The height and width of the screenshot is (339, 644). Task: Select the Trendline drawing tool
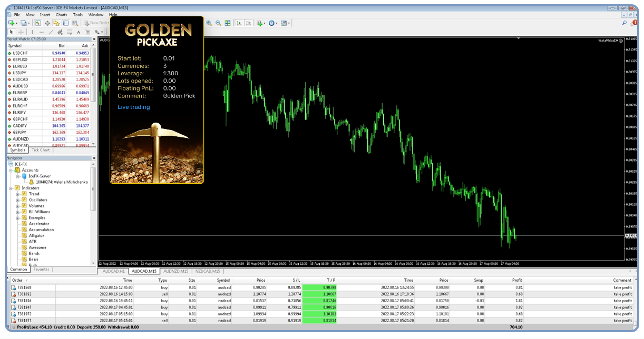51,32
